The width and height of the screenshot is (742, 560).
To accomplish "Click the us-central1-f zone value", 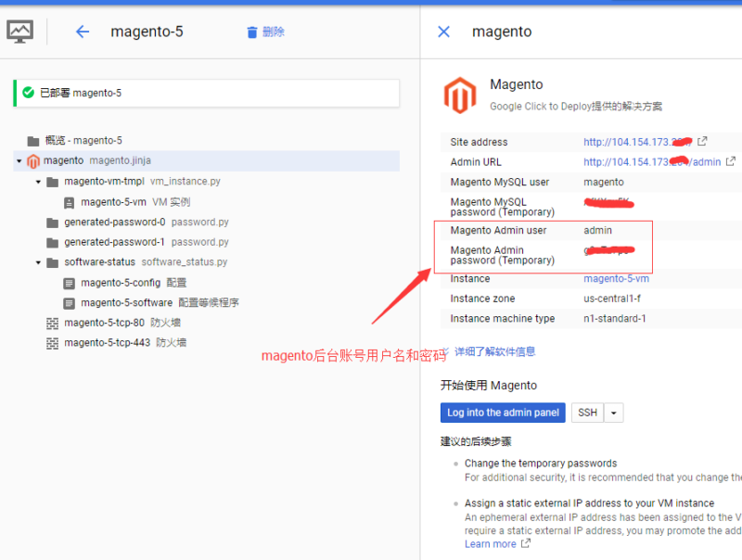I will [612, 299].
